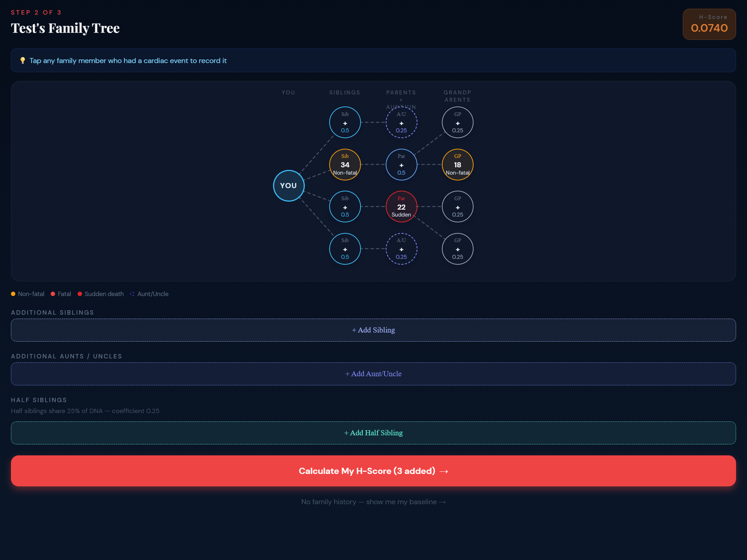Image resolution: width=747 pixels, height=560 pixels.
Task: Click the 'ADDITIONAL SIBLINGS' section heading
Action: [52, 313]
